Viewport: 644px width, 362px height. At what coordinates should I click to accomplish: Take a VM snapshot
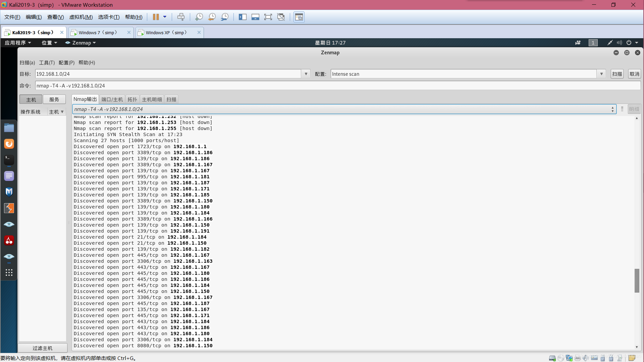pos(199,17)
